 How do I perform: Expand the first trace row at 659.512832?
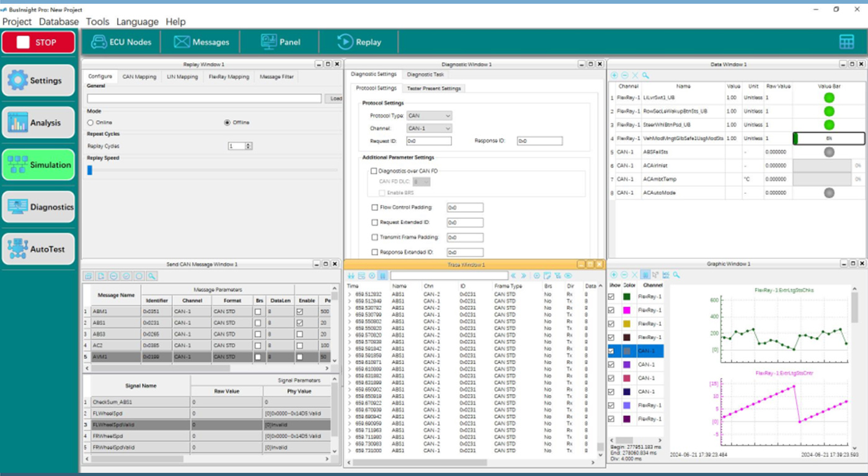pos(350,294)
